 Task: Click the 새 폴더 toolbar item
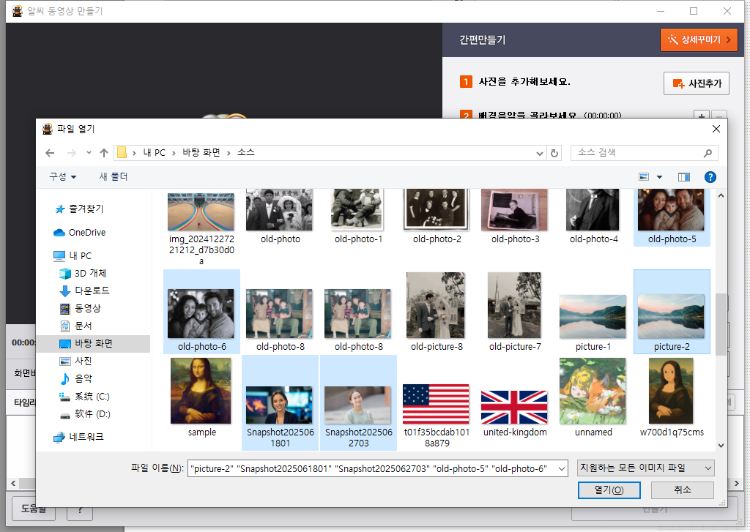(113, 177)
